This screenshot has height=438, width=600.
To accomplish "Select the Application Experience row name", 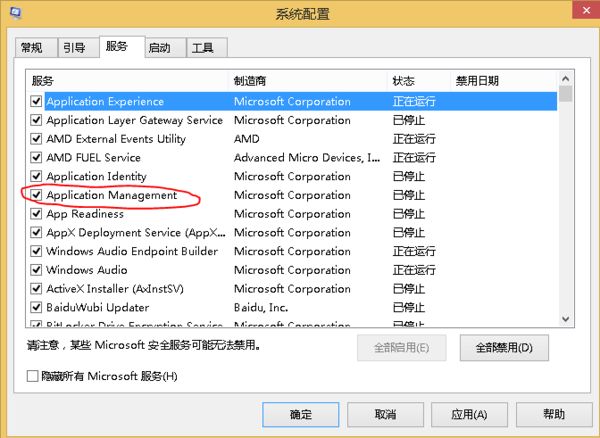I will click(105, 101).
